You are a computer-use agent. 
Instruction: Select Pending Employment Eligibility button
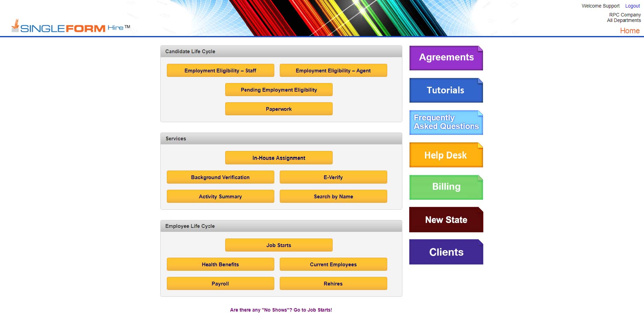click(x=279, y=90)
